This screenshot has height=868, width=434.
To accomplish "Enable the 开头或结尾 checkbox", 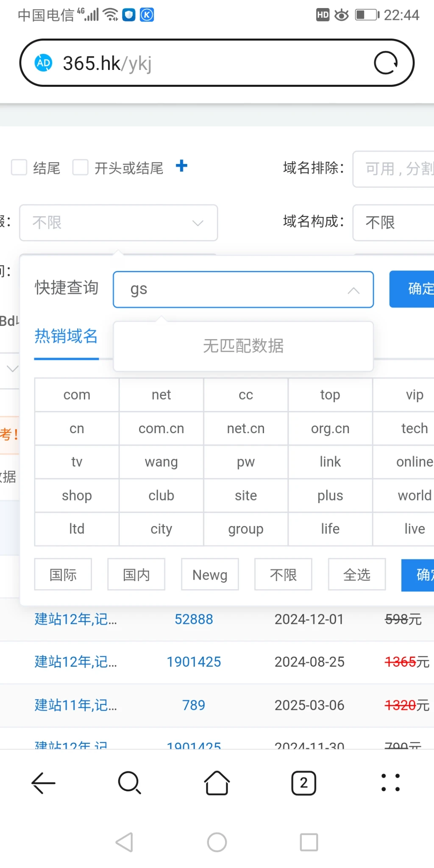I will (x=81, y=167).
